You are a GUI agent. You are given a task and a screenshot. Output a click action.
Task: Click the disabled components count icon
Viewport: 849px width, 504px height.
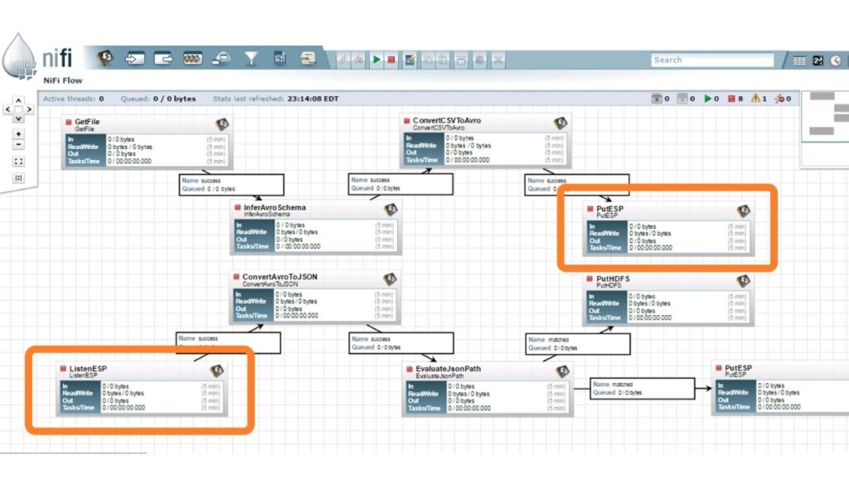(x=779, y=99)
